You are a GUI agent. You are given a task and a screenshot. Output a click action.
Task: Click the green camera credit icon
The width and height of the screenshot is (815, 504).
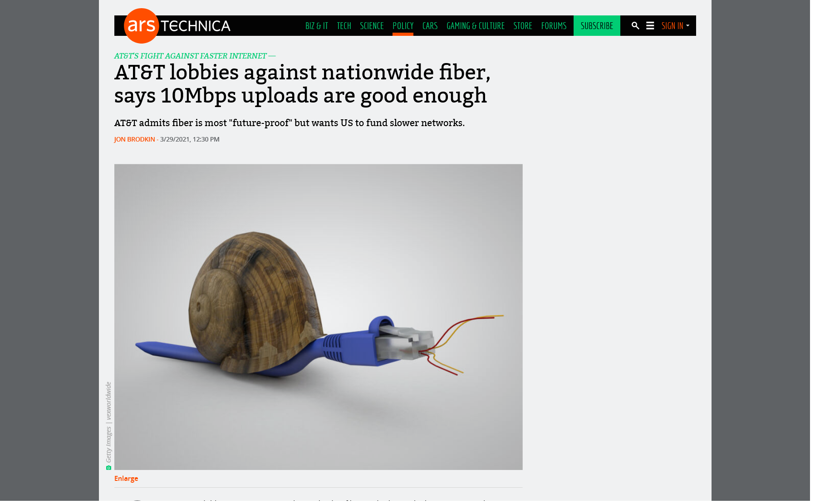(108, 468)
